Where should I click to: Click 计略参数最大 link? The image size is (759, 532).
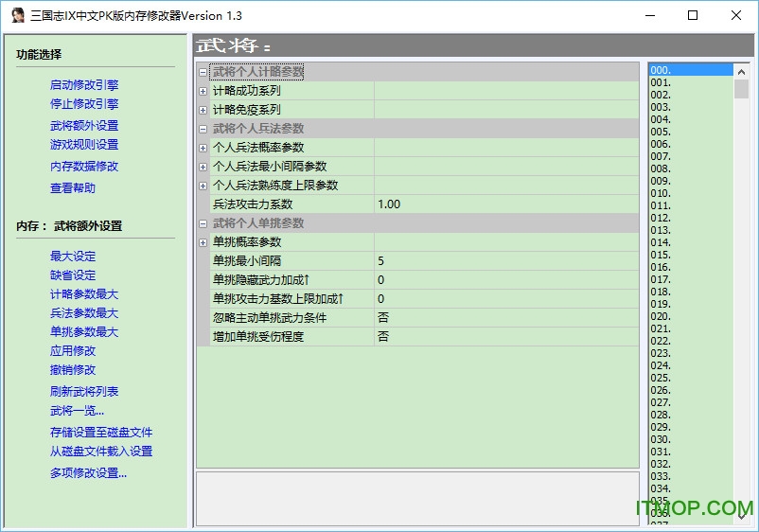[84, 293]
